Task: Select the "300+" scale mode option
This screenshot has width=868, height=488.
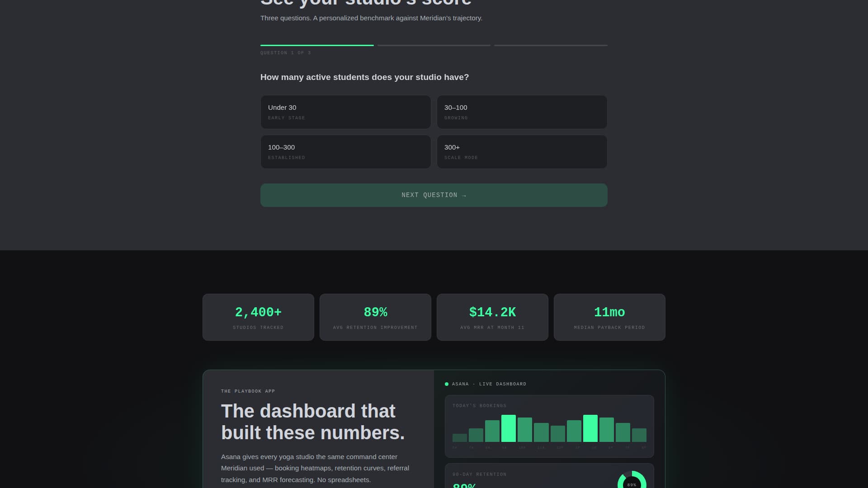Action: click(522, 152)
